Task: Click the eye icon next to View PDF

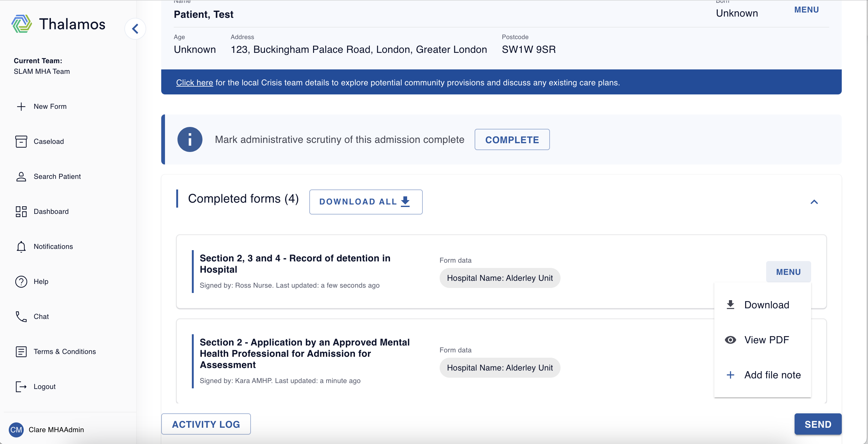Action: click(x=730, y=340)
